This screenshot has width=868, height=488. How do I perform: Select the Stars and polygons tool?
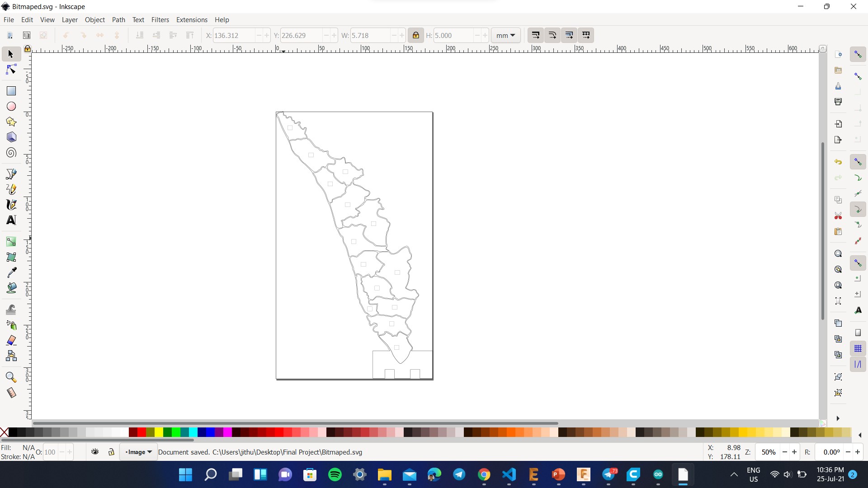pos(11,122)
